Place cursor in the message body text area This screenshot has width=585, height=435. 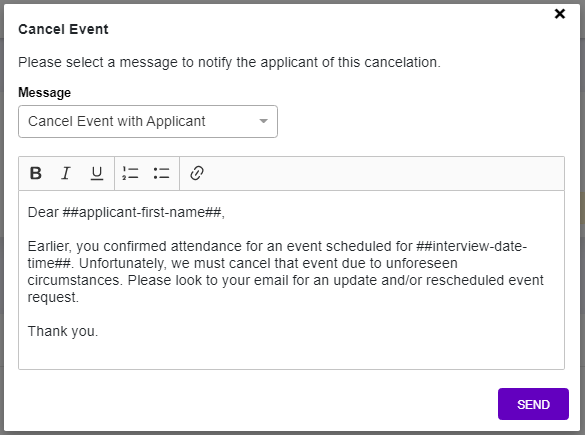click(x=291, y=280)
